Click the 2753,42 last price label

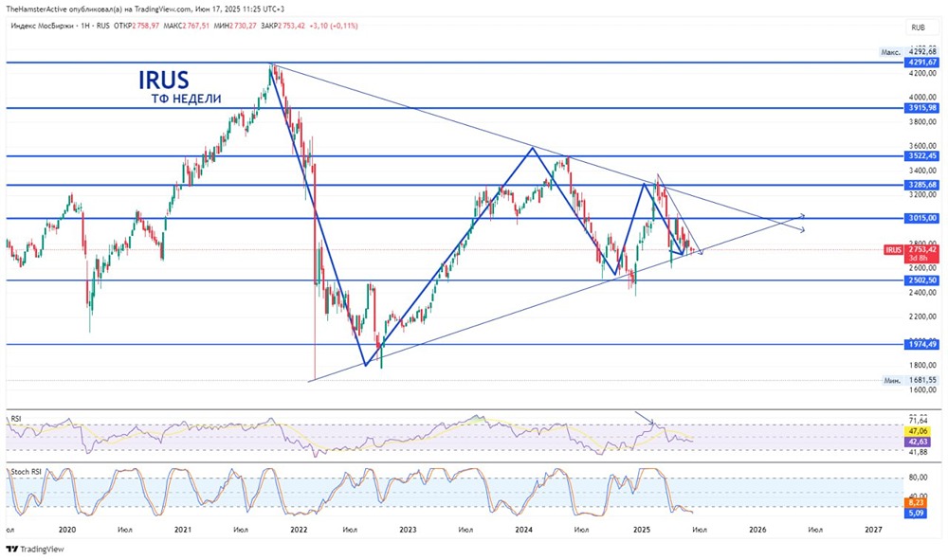922,249
